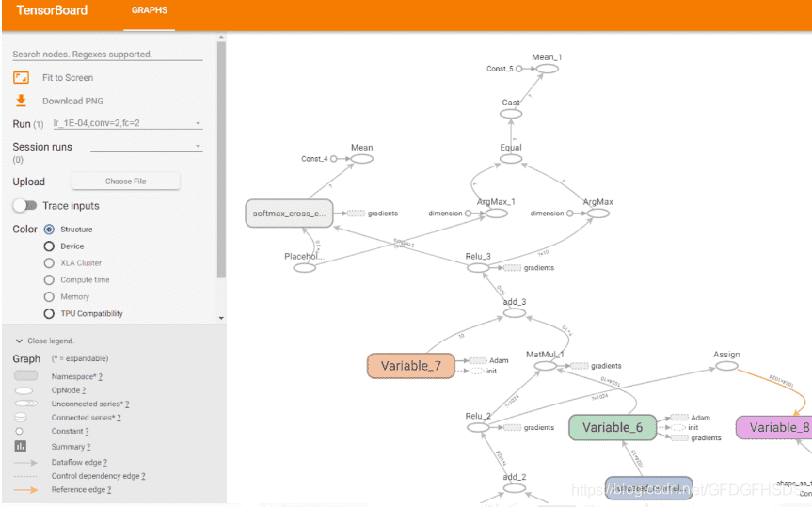Click the sidebar vertical scrollbar
Viewport: 812px width, 507px height.
[222, 160]
